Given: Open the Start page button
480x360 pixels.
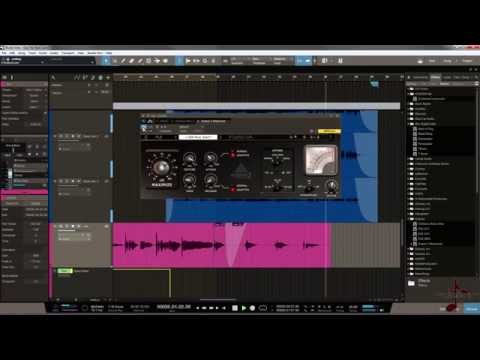Looking at the screenshot, I should (432, 61).
